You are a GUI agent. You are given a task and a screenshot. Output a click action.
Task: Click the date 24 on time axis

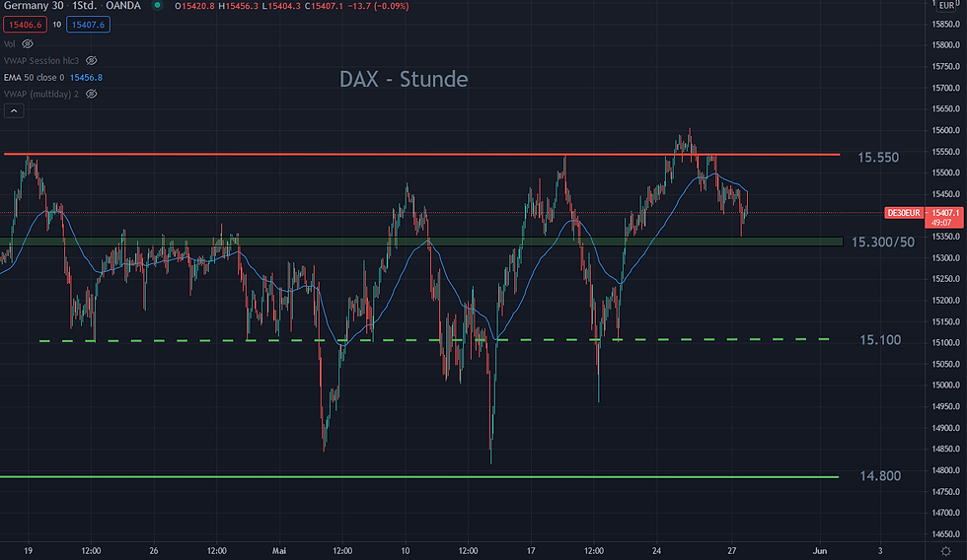(656, 551)
